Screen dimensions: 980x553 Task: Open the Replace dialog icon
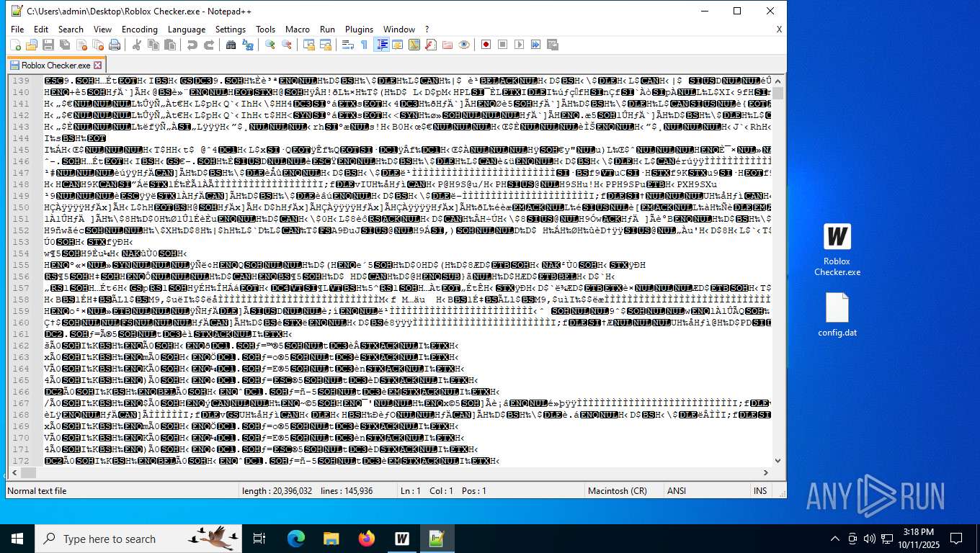[248, 45]
